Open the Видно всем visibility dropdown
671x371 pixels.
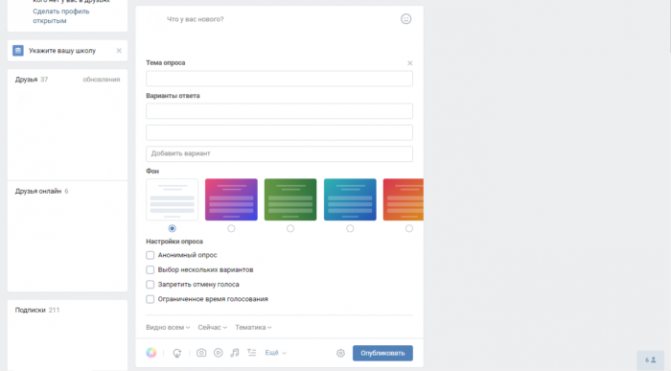pos(168,327)
